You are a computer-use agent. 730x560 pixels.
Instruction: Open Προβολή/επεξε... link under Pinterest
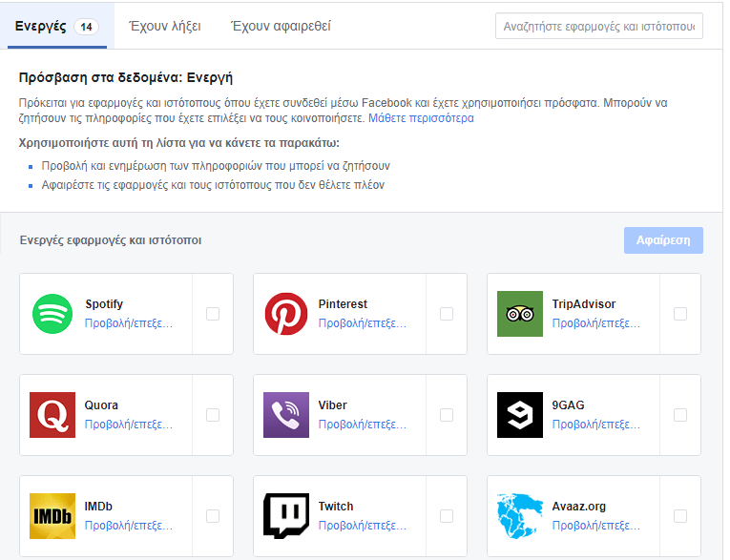click(x=363, y=323)
